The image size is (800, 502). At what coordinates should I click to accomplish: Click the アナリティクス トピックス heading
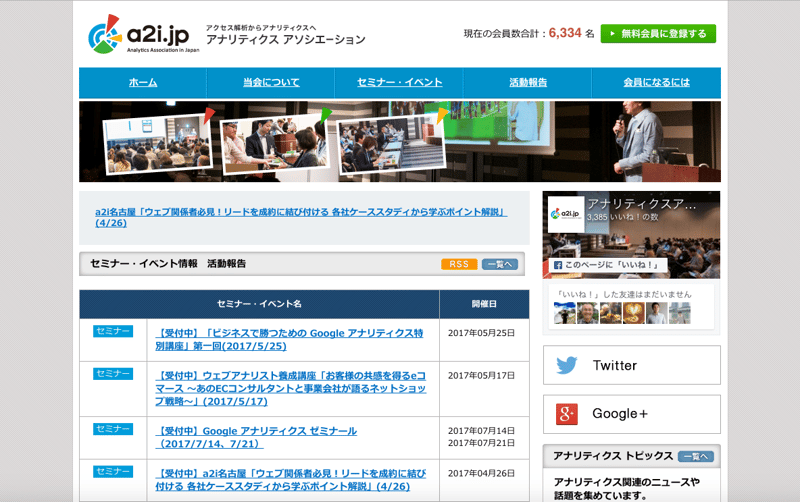pos(613,456)
